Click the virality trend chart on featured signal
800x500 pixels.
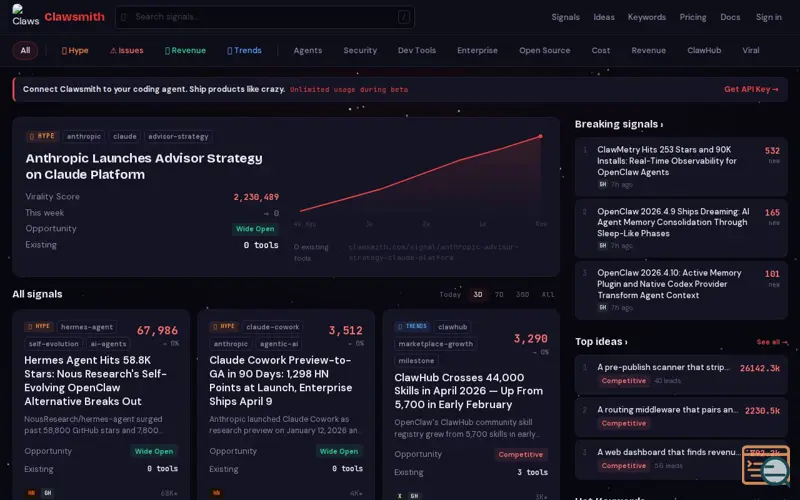click(420, 178)
